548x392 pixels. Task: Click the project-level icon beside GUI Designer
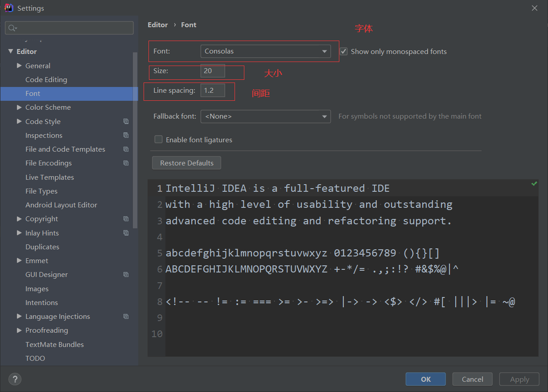coord(126,274)
